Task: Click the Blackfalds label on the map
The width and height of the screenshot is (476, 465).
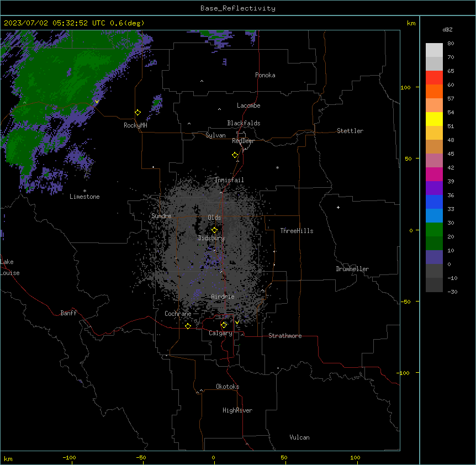Action: pyautogui.click(x=244, y=123)
